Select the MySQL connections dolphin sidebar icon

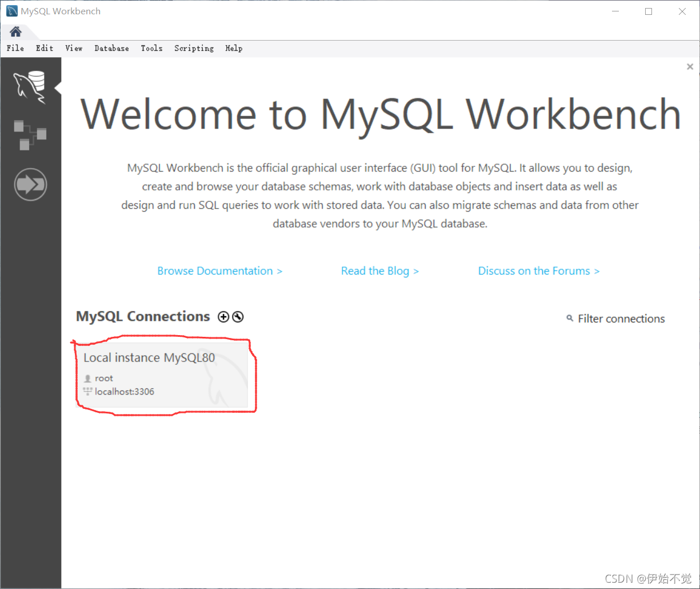point(30,87)
